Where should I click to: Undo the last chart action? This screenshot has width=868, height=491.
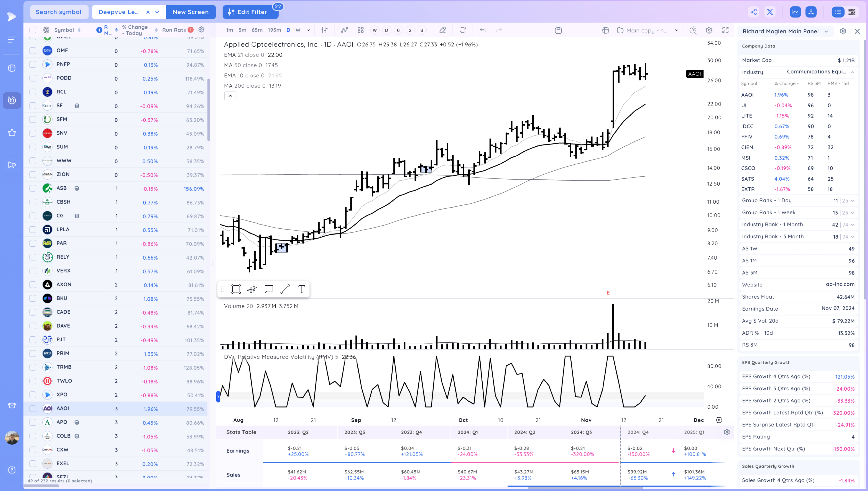[x=482, y=30]
